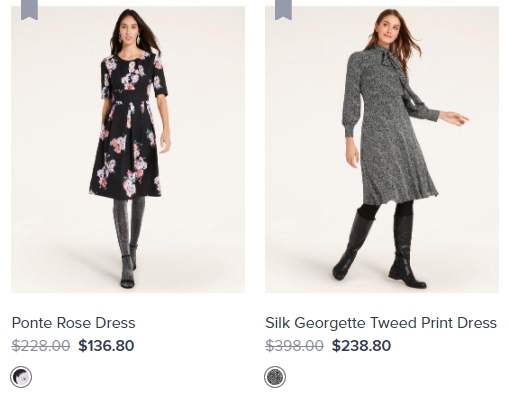Screen dimensions: 508x393
Task: Choose the grey tweed print color swatch
Action: click(x=275, y=377)
